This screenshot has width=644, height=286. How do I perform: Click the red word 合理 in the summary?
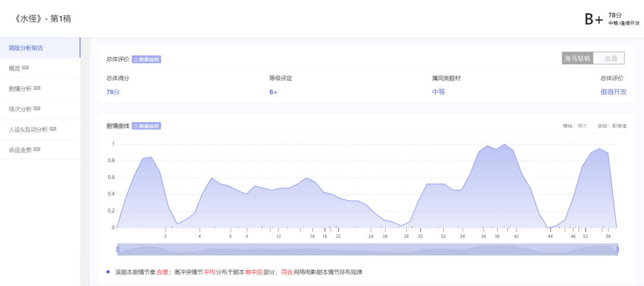tap(162, 272)
